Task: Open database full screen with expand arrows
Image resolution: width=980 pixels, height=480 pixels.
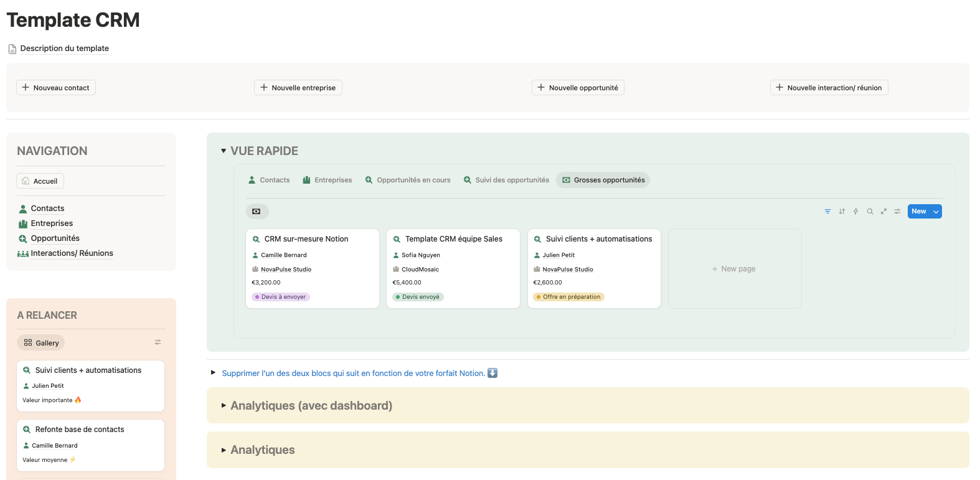Action: pyautogui.click(x=883, y=212)
